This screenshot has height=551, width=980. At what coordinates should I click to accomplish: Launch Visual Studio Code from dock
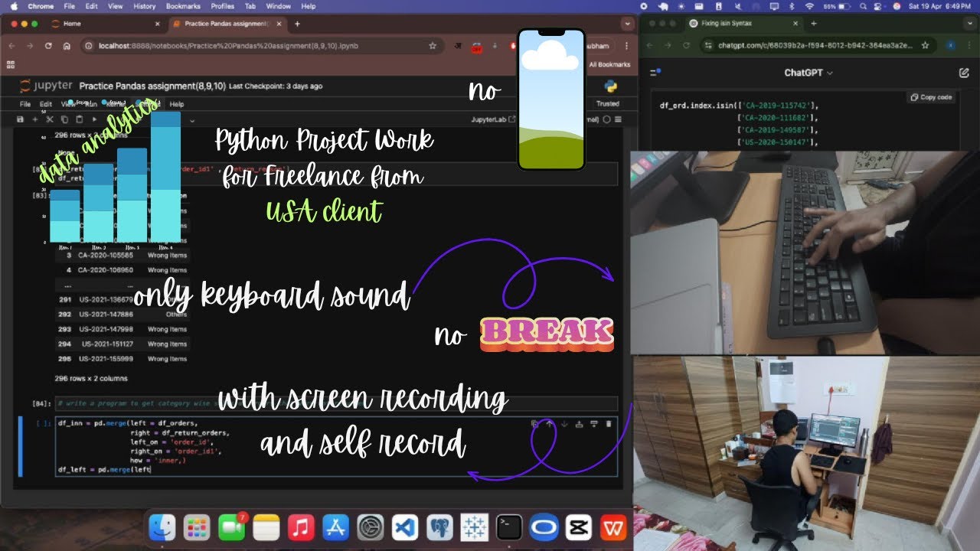click(x=405, y=527)
